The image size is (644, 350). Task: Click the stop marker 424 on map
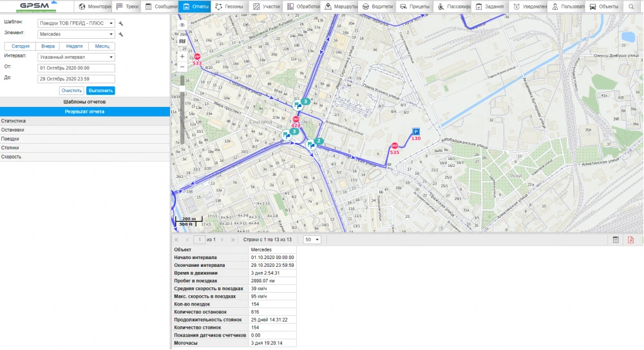coord(296,119)
